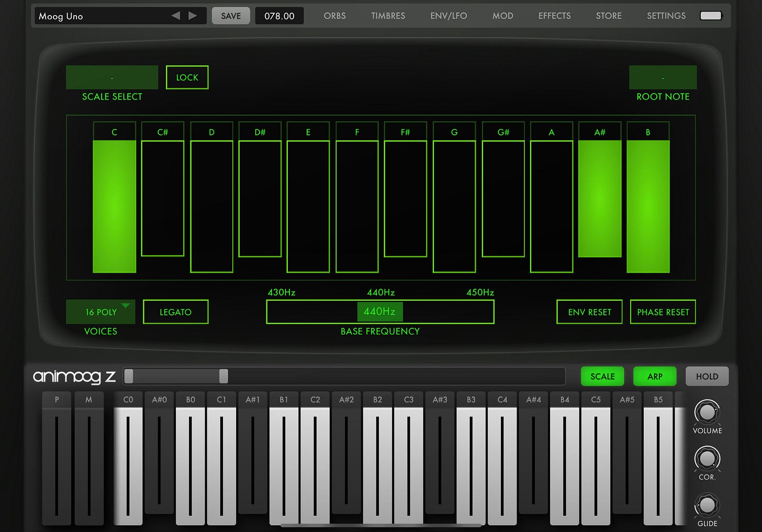Image resolution: width=762 pixels, height=532 pixels.
Task: Enable the G note in scale
Action: (x=454, y=197)
